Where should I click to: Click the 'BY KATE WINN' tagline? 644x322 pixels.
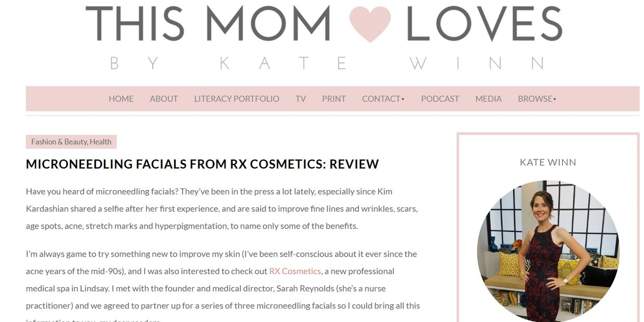tap(326, 63)
